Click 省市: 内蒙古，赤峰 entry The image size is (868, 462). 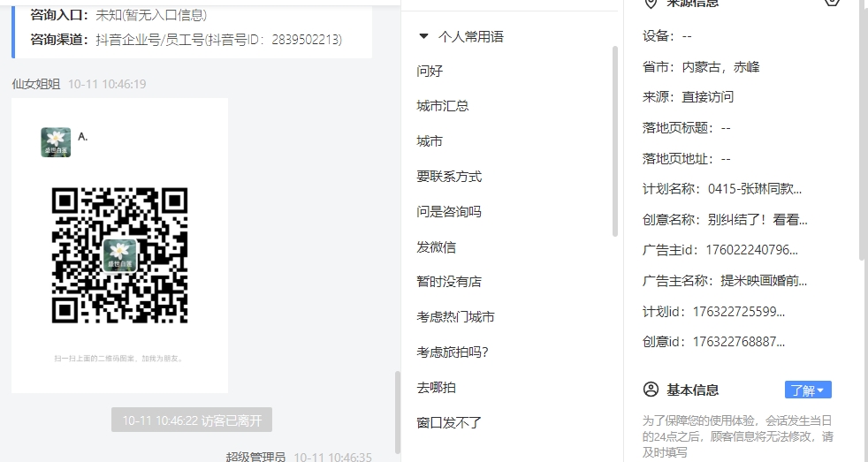[x=701, y=67]
